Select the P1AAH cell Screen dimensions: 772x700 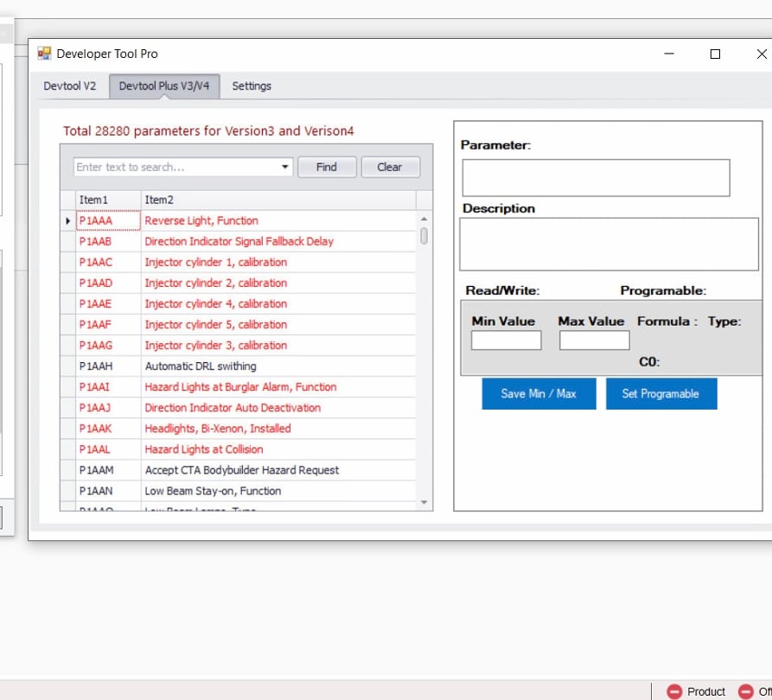(x=108, y=366)
